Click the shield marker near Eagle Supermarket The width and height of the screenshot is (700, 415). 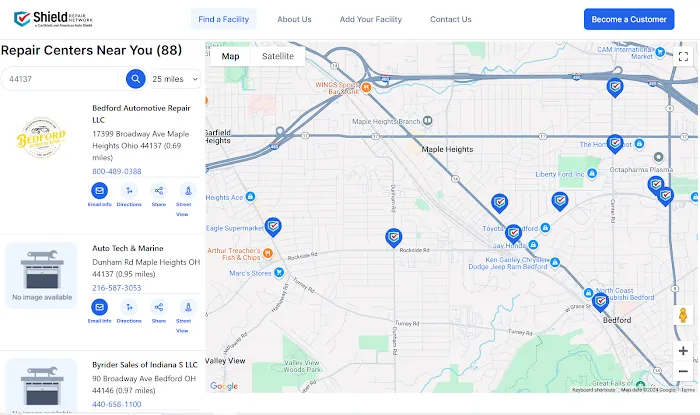273,226
